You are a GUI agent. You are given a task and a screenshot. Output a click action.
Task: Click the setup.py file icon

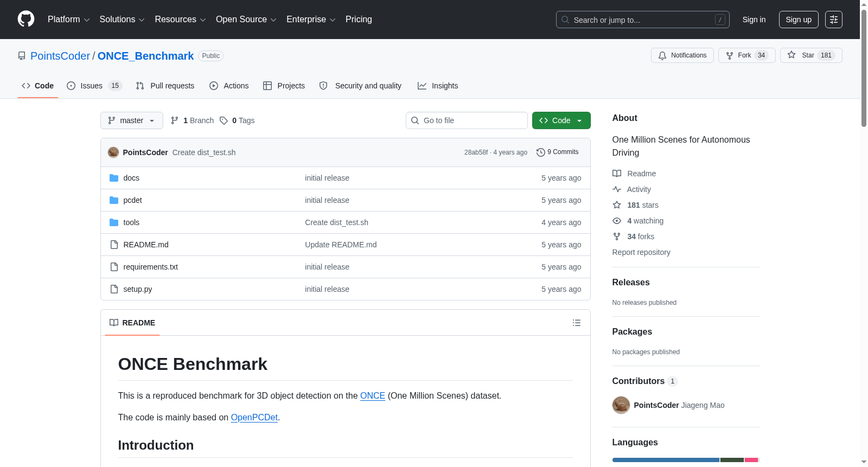114,289
